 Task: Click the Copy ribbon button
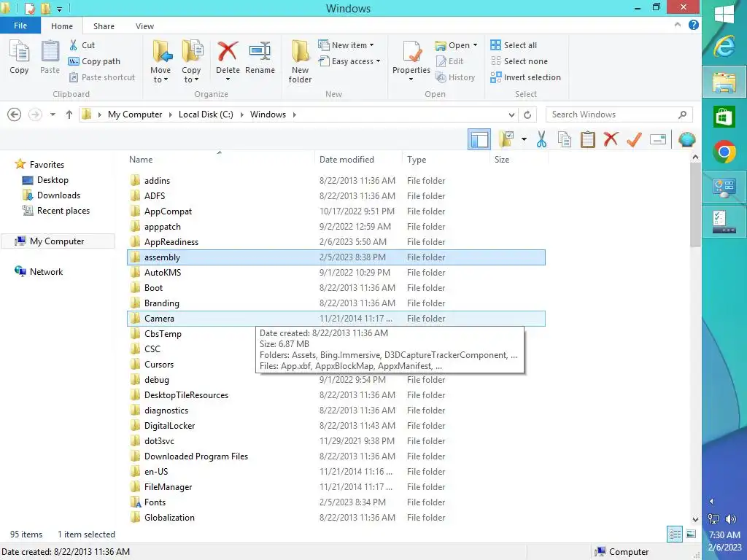(x=19, y=57)
